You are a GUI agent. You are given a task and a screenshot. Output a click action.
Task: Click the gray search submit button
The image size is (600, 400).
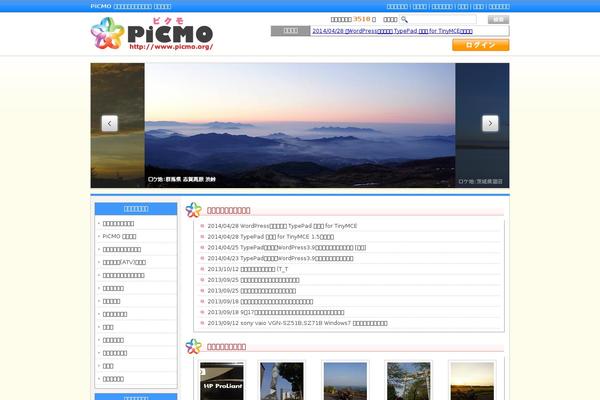coord(498,20)
